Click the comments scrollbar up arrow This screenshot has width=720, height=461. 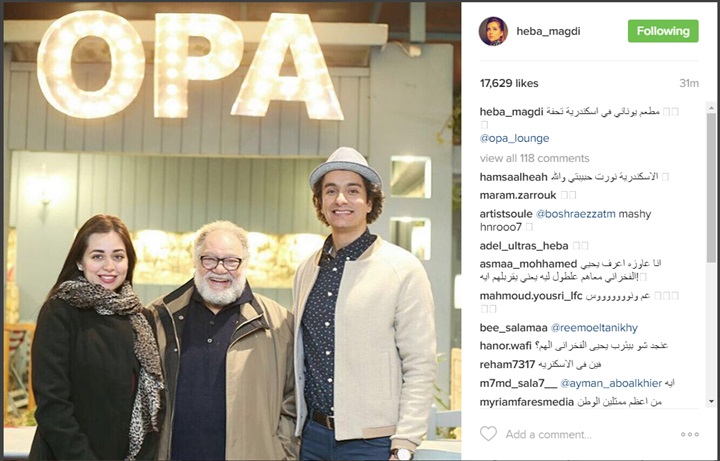711,108
